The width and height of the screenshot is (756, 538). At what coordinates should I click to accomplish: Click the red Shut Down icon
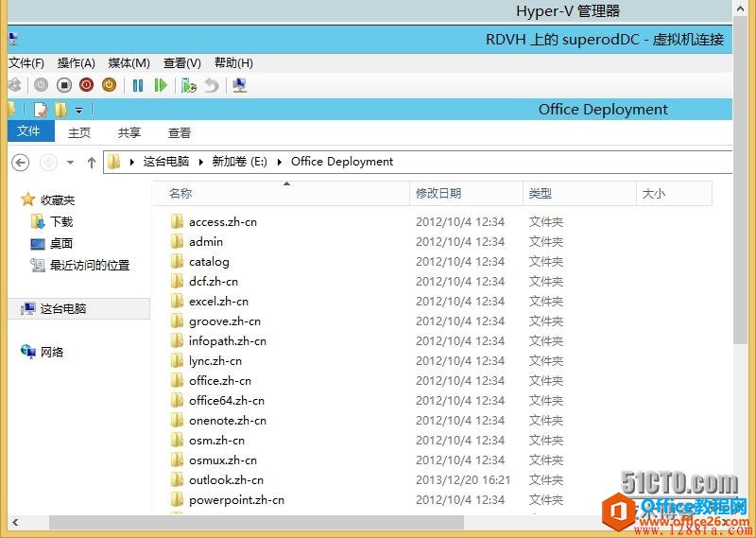click(86, 85)
